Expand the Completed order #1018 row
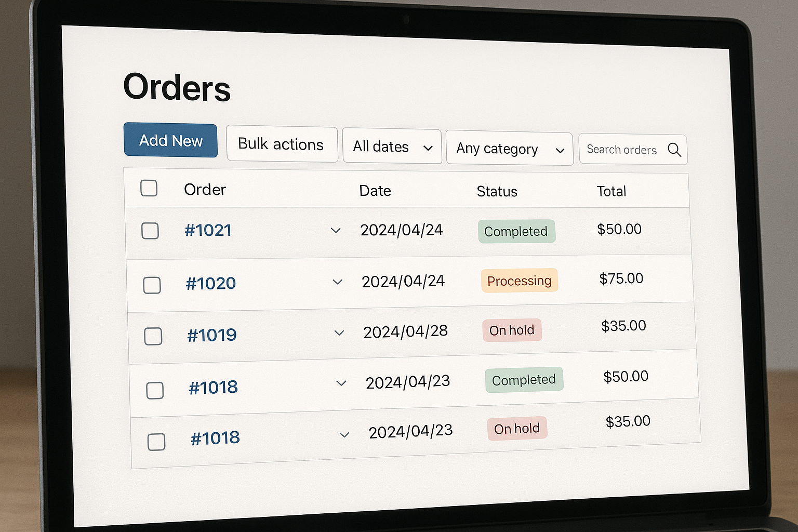This screenshot has height=532, width=798. point(341,383)
